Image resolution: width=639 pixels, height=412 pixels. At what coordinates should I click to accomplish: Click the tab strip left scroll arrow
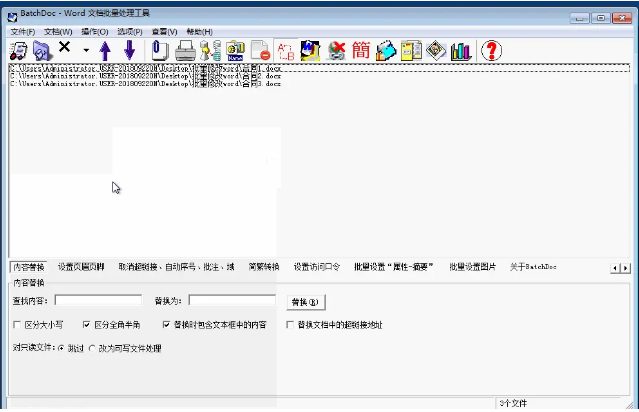tap(615, 268)
